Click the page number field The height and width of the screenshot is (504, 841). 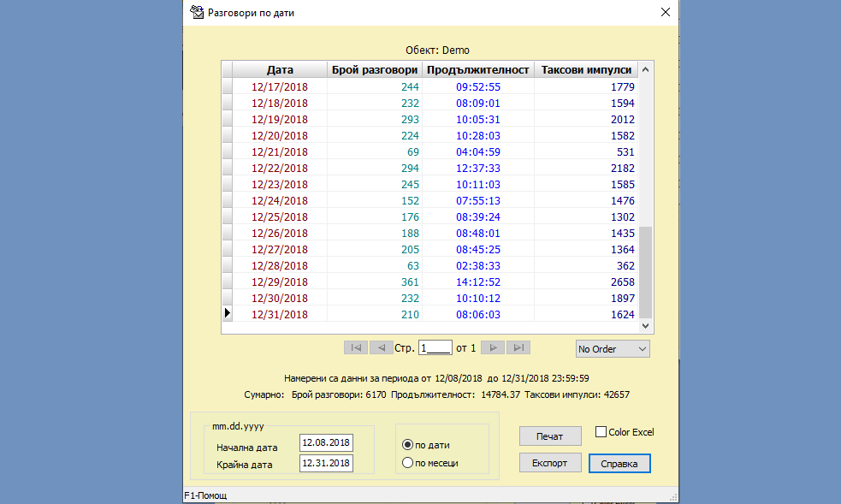tap(435, 348)
